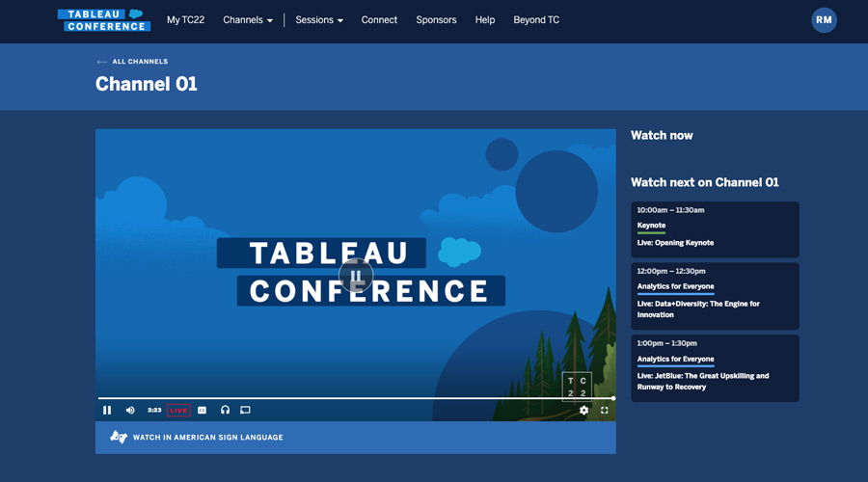Click the cast to device icon
868x482 pixels.
[x=245, y=410]
